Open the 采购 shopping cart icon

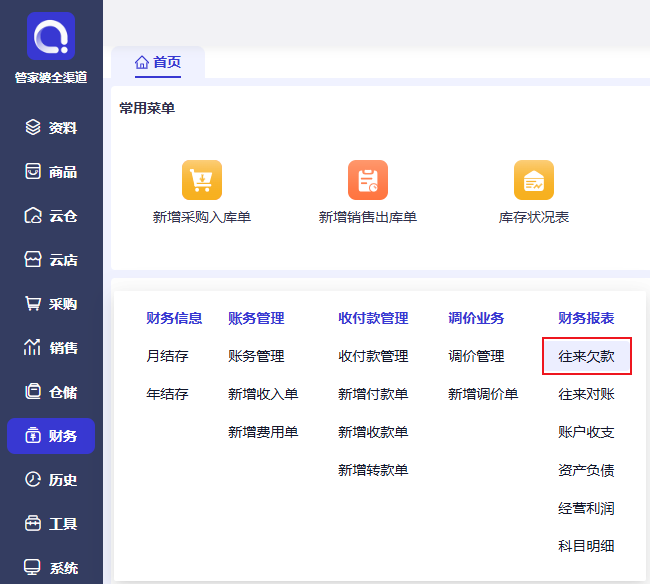33,304
